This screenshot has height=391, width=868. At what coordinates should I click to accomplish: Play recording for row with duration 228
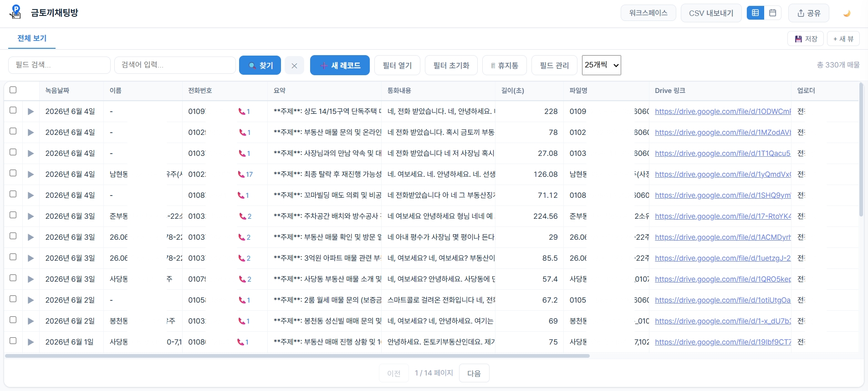point(31,112)
